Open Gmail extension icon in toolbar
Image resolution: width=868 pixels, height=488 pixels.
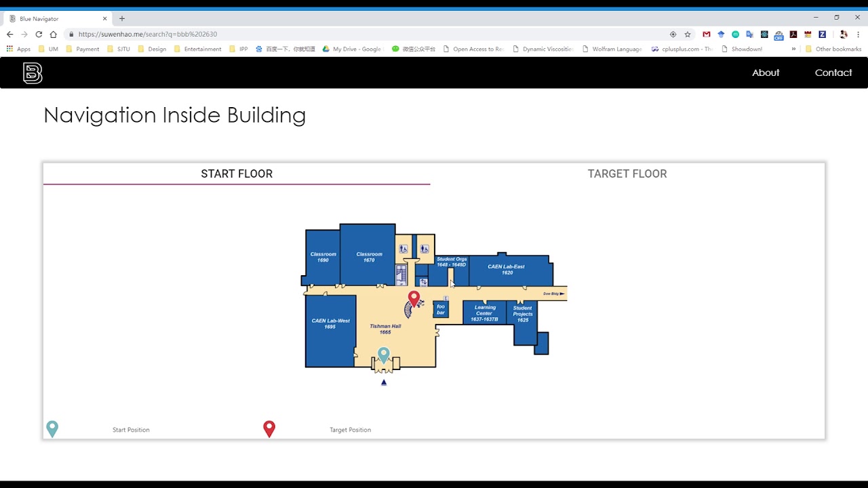pyautogui.click(x=706, y=34)
